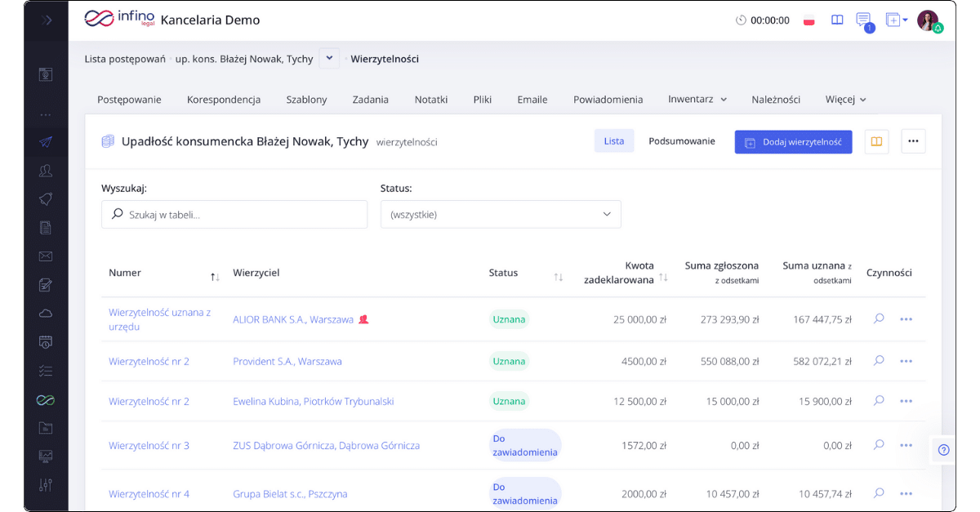Open the orange book guide button
This screenshot has height=512, width=980.
click(x=876, y=141)
